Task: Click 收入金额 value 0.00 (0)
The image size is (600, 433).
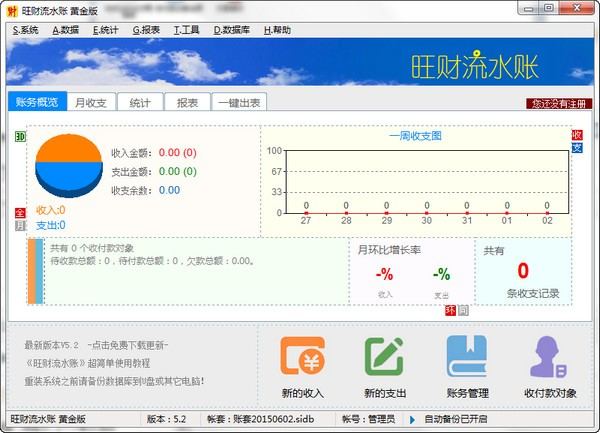Action: click(x=178, y=153)
